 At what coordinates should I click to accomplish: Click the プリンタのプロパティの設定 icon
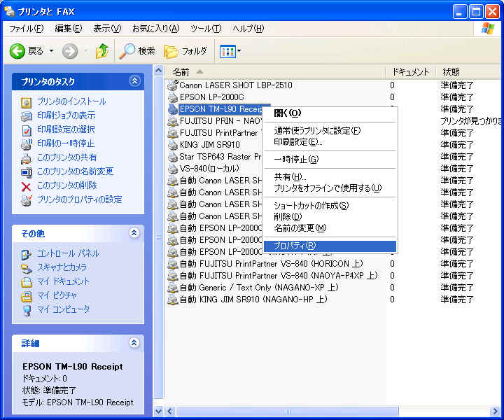coord(27,200)
